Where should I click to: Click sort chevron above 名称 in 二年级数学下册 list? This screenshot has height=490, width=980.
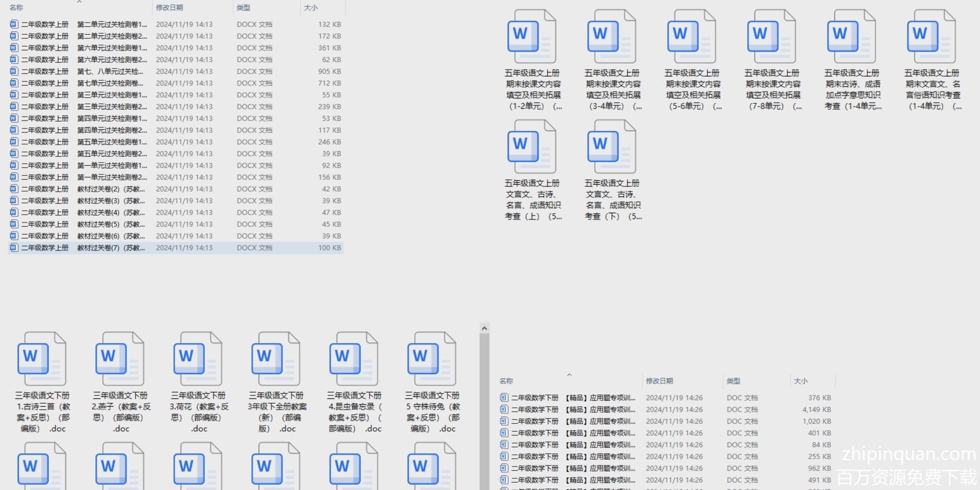(569, 375)
